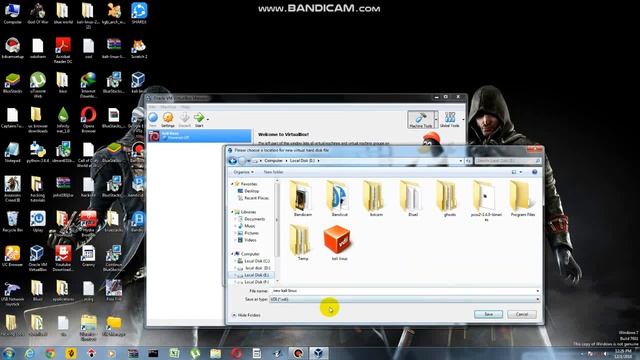Click the change view icon in dialog
The height and width of the screenshot is (360, 640).
(514, 172)
